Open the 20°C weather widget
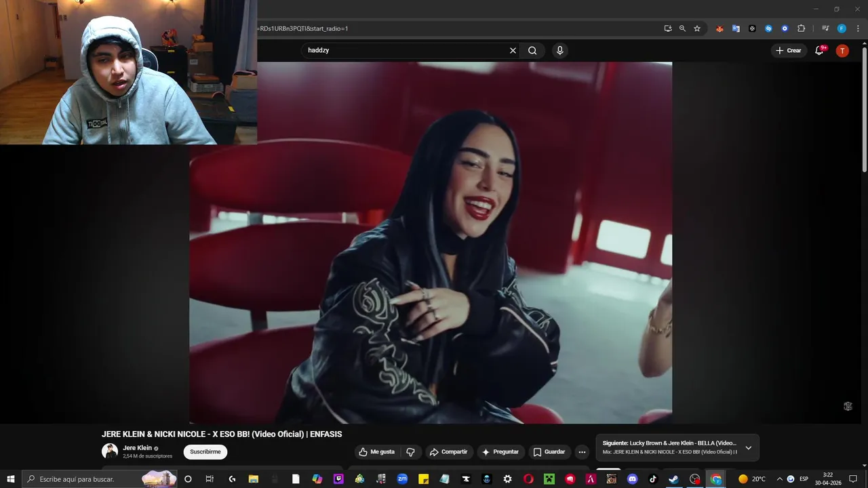The width and height of the screenshot is (868, 488). (x=752, y=479)
